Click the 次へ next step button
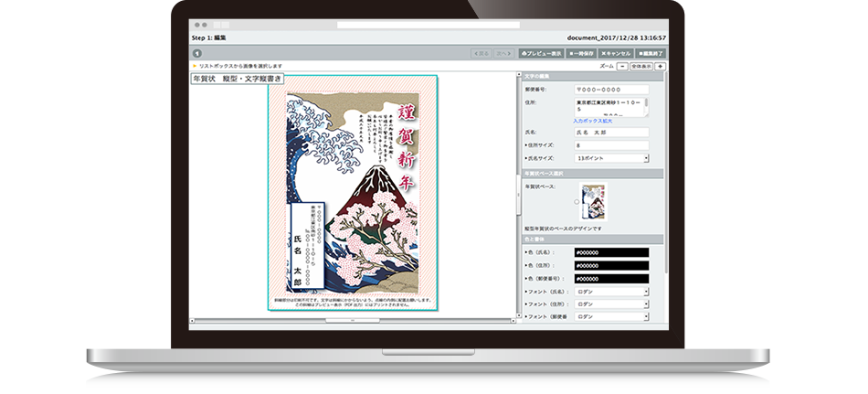The width and height of the screenshot is (868, 394). coord(503,54)
